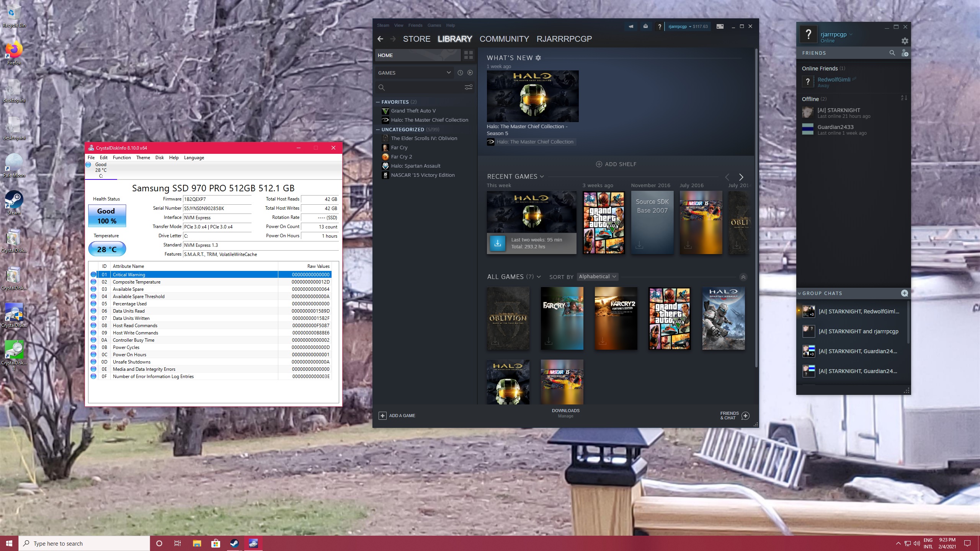
Task: Click HOME in the library sidebar
Action: click(418, 55)
